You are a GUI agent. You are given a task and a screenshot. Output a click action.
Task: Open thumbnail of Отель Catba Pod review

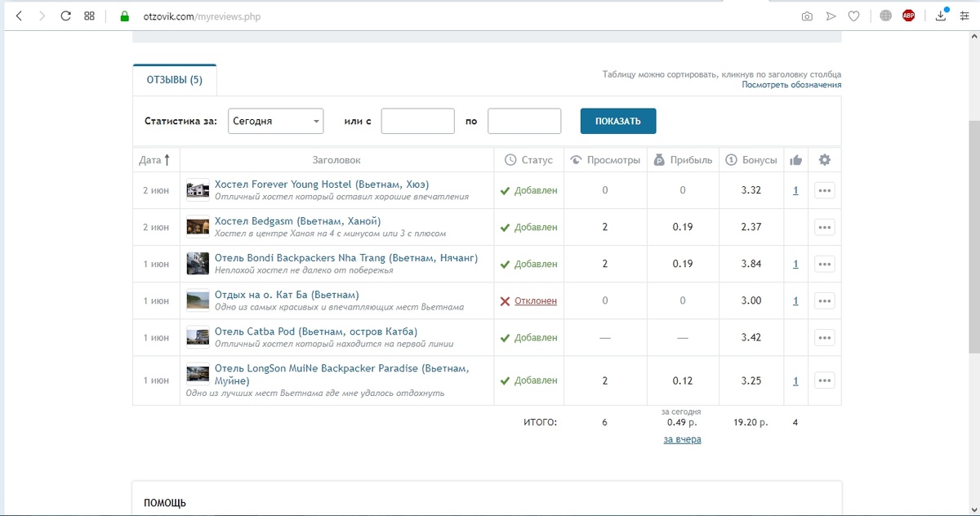pyautogui.click(x=198, y=336)
